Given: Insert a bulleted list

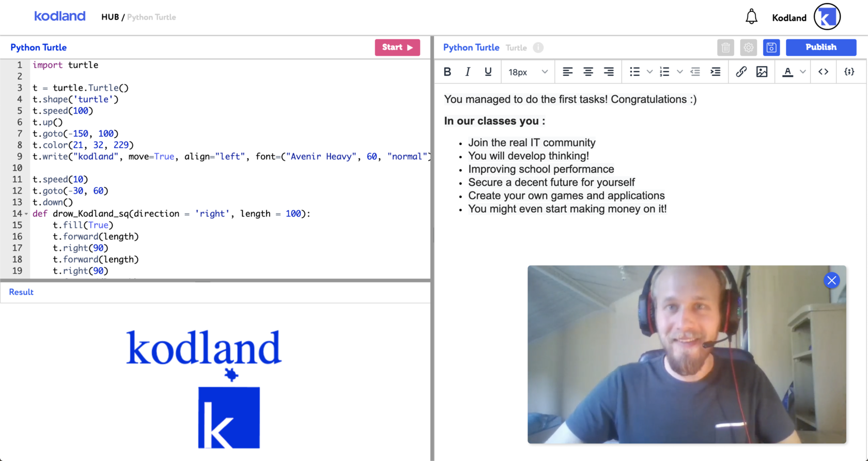Looking at the screenshot, I should (634, 72).
